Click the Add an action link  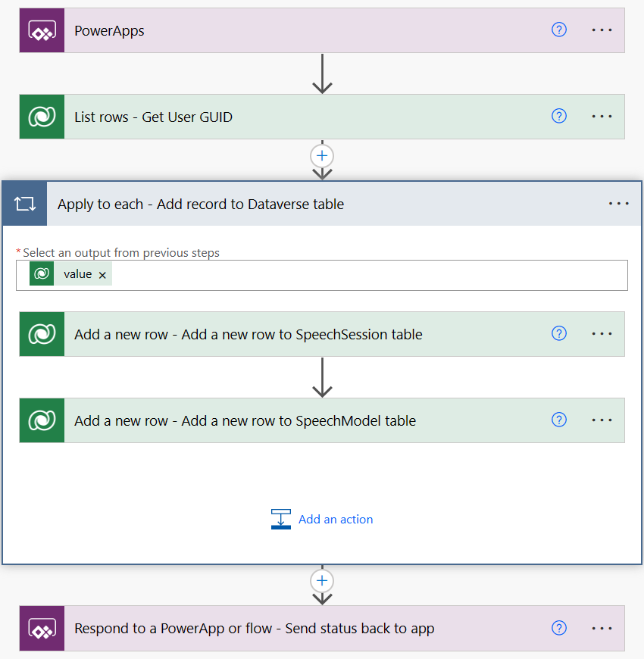coord(336,519)
